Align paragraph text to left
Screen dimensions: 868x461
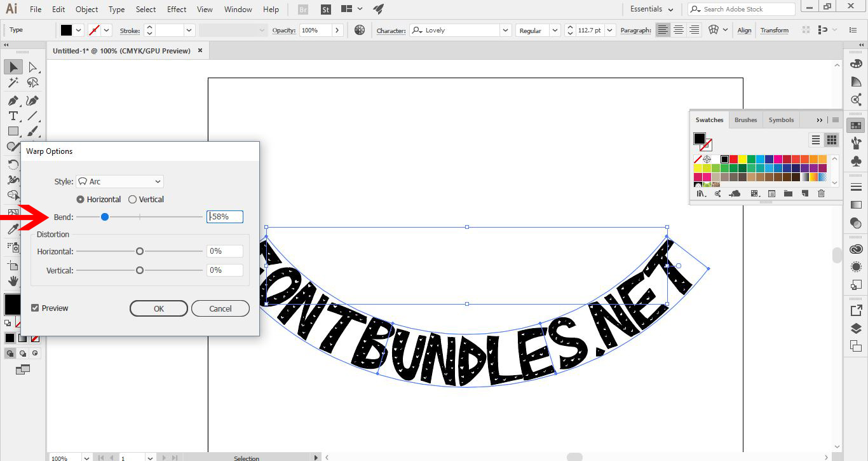[663, 30]
